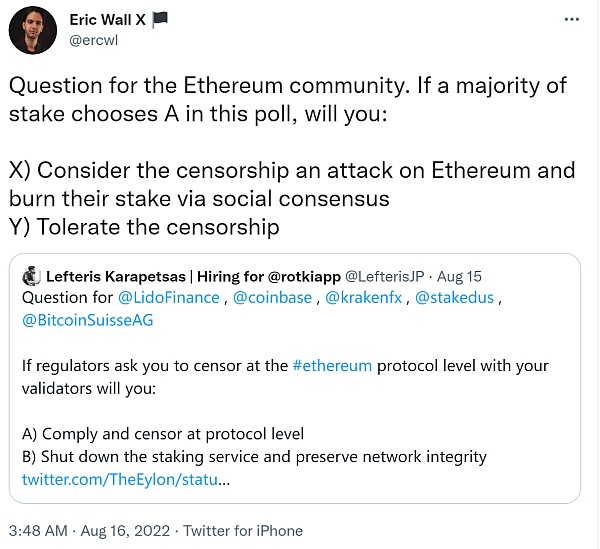Open the @krakenfx mention
600x549 pixels.
[366, 299]
